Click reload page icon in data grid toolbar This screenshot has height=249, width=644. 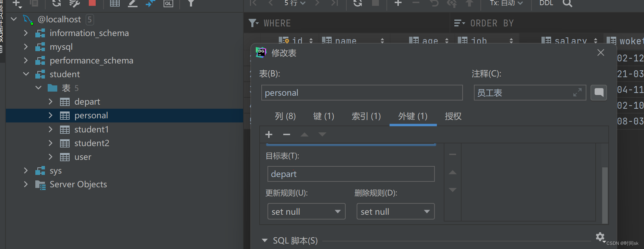357,3
